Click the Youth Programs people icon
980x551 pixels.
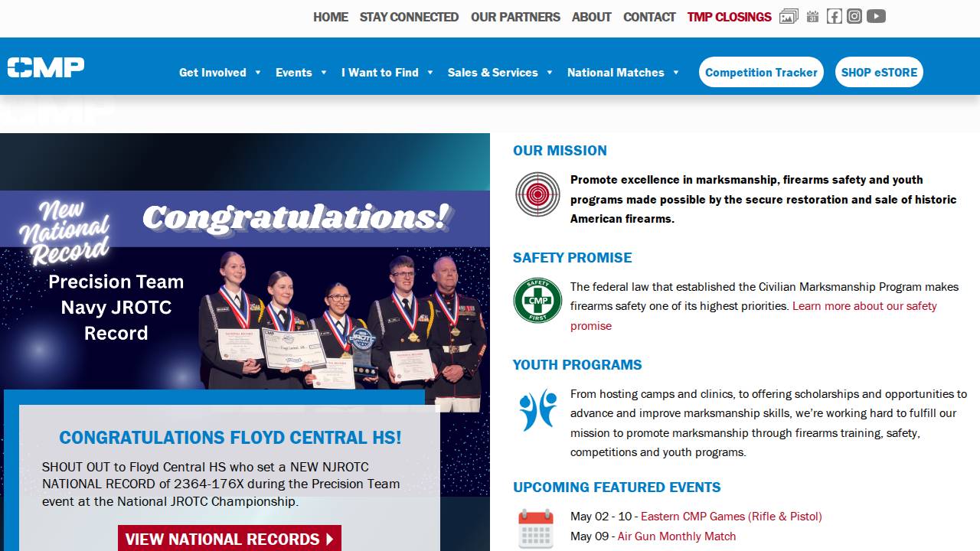pos(537,410)
